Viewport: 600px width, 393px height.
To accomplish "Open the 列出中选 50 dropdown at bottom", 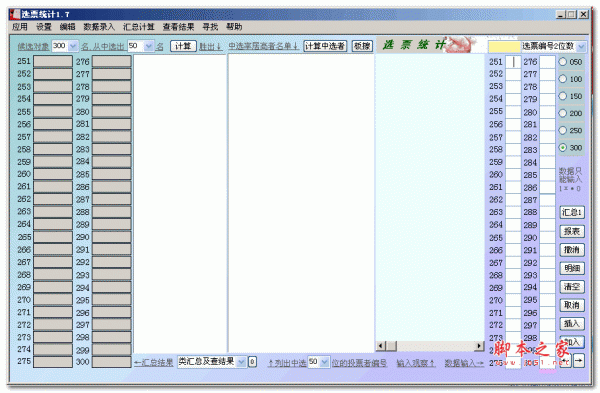I will pyautogui.click(x=324, y=362).
